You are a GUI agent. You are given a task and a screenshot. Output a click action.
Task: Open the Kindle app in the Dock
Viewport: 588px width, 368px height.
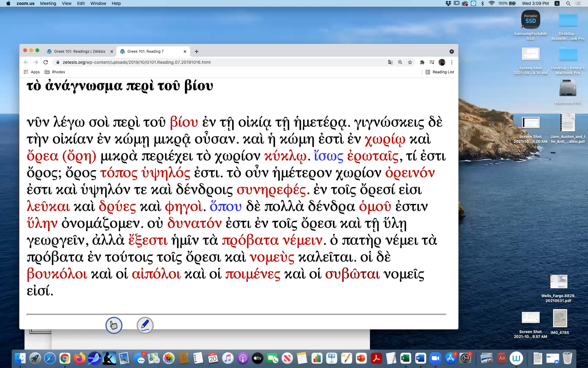point(109,358)
